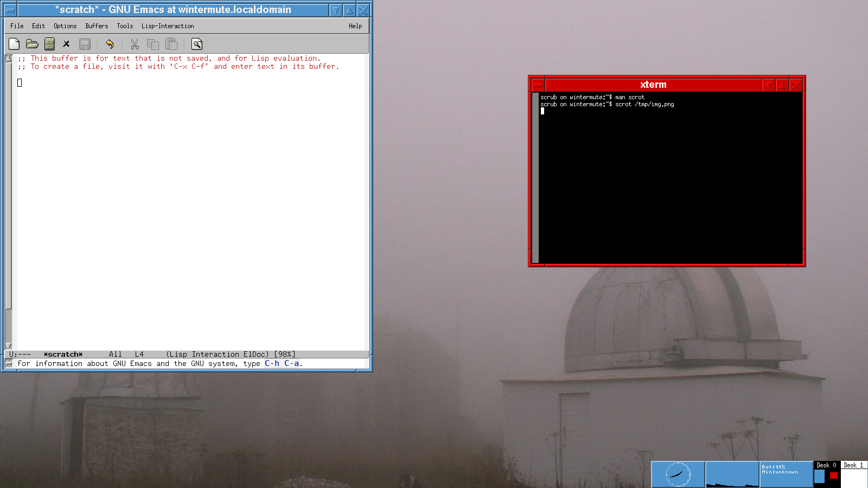Click the "scrot /tmp/img.png" command line in xterm
Screen dimensions: 868x488
(x=645, y=104)
